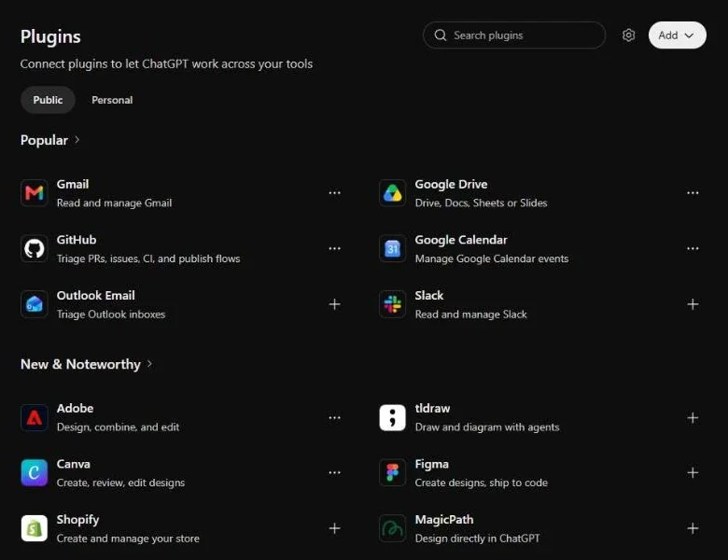The image size is (728, 560).
Task: Add the Shopify plugin
Action: coord(335,528)
